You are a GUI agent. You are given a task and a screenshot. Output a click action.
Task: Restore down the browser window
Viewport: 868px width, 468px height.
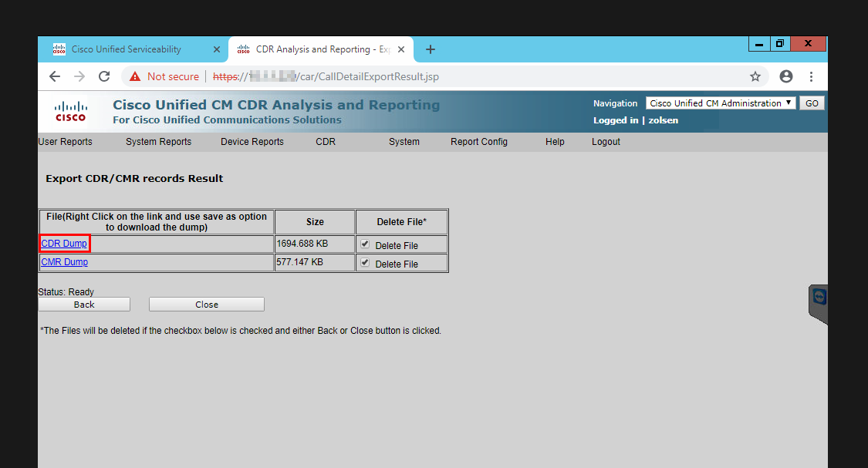coord(780,44)
